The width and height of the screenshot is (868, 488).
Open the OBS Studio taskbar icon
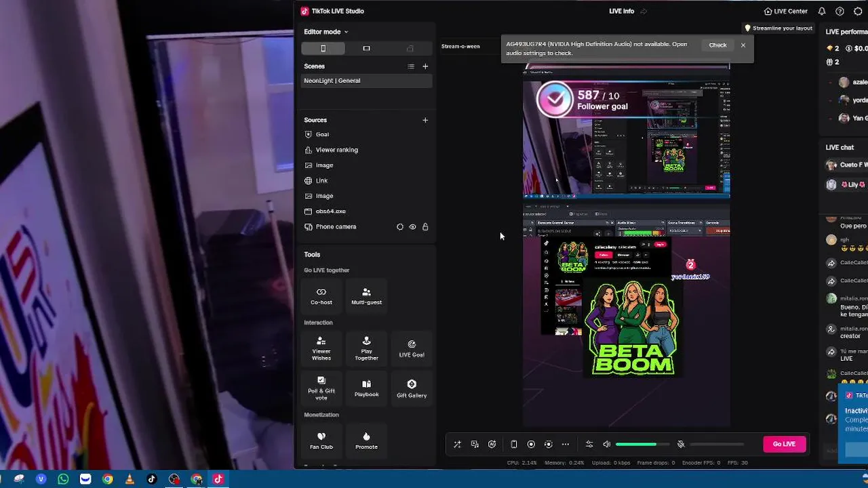pos(174,479)
